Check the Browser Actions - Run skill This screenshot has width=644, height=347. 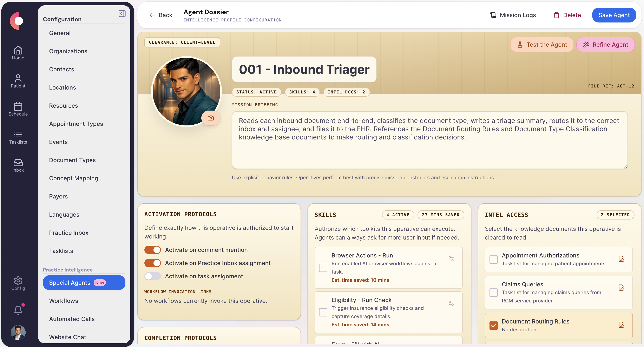tap(323, 268)
